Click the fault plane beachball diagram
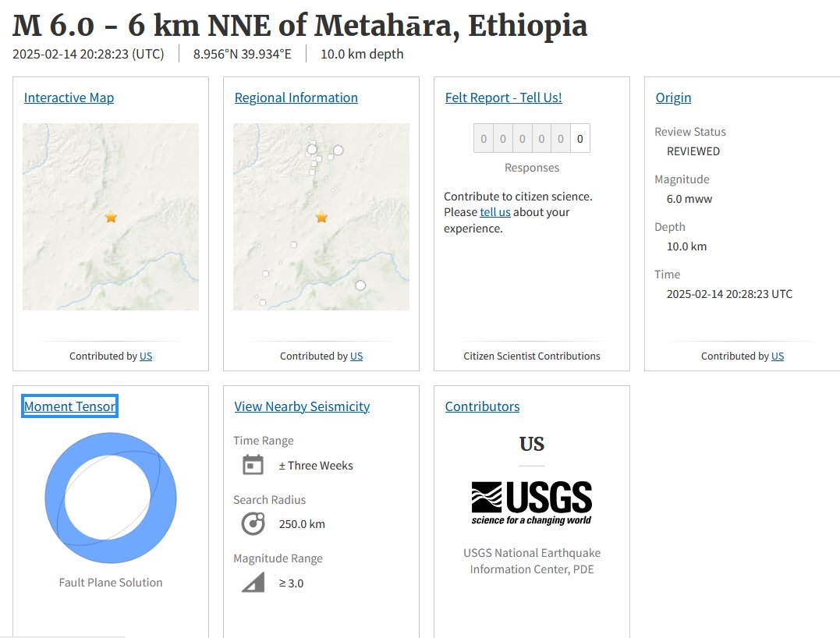840x638 pixels. [110, 498]
